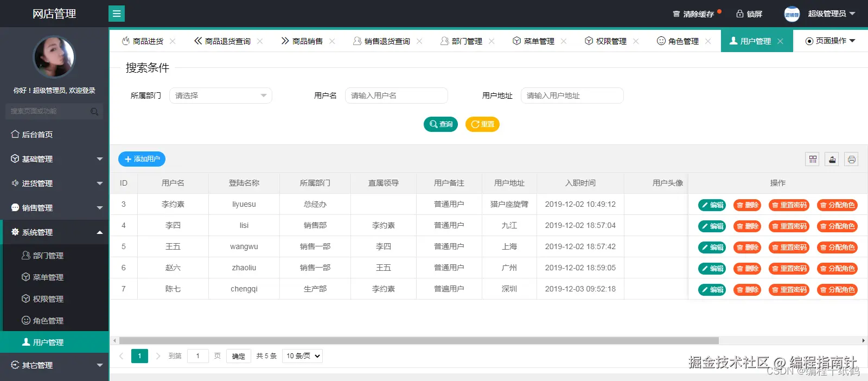Click the page number jump input
This screenshot has height=381, width=868.
click(198, 356)
